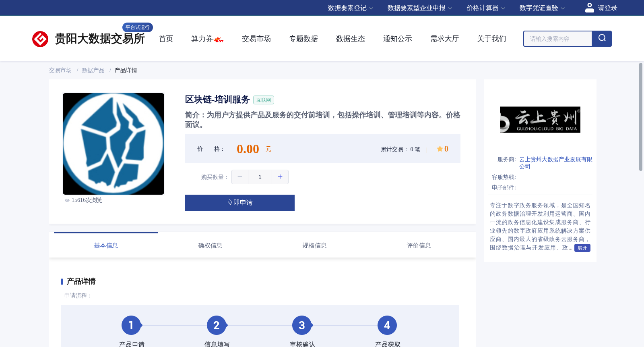
Task: Click the 云上贵州 provider logo image
Action: pyautogui.click(x=540, y=120)
